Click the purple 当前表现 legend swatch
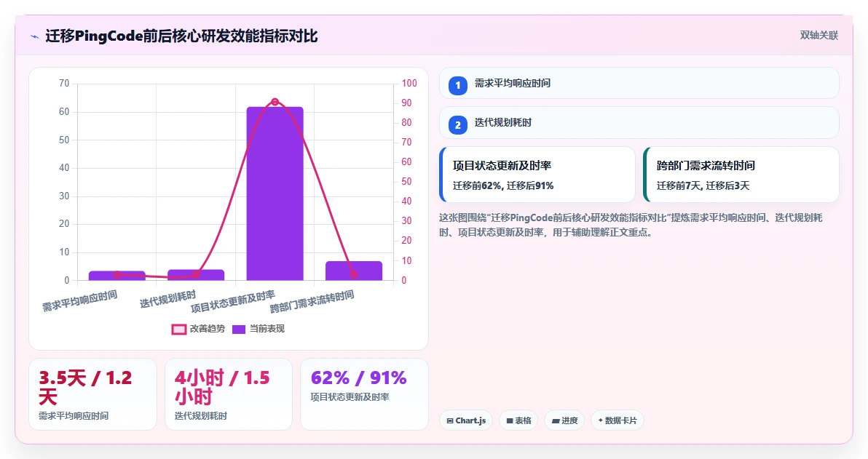 [239, 330]
